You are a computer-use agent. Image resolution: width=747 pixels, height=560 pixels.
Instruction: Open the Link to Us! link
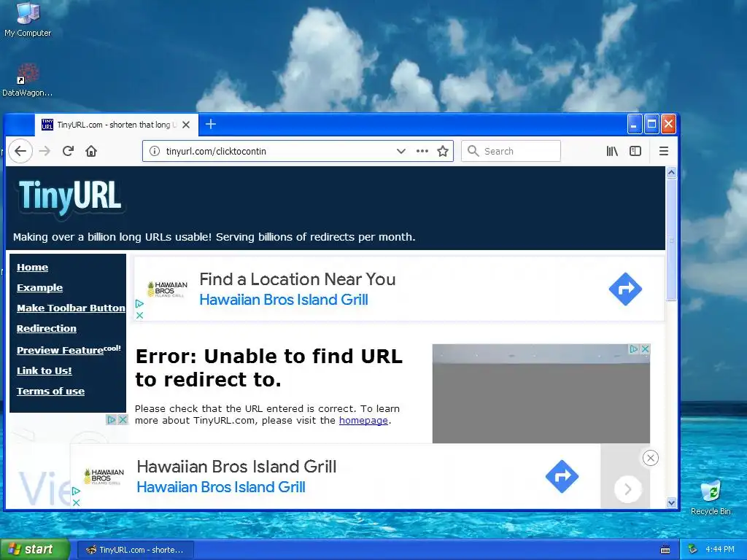coord(44,370)
